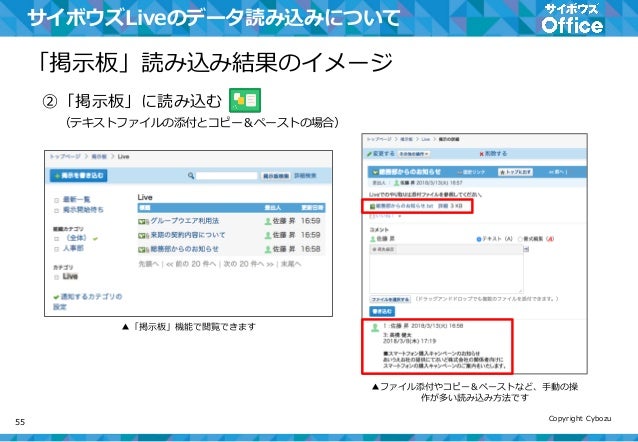Select 最新一覧 in the sidebar

[76, 200]
